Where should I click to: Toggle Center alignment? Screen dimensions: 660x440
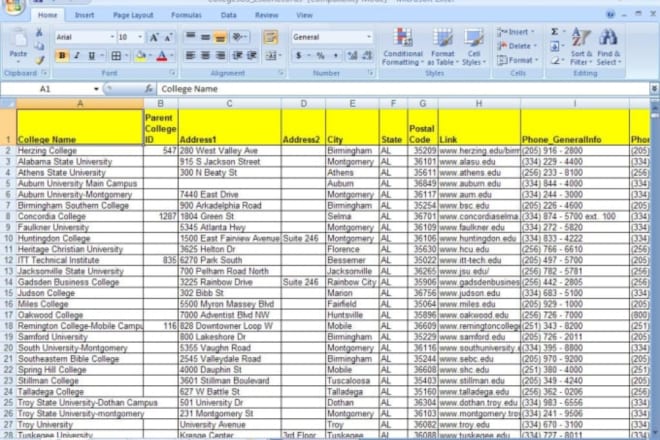205,55
